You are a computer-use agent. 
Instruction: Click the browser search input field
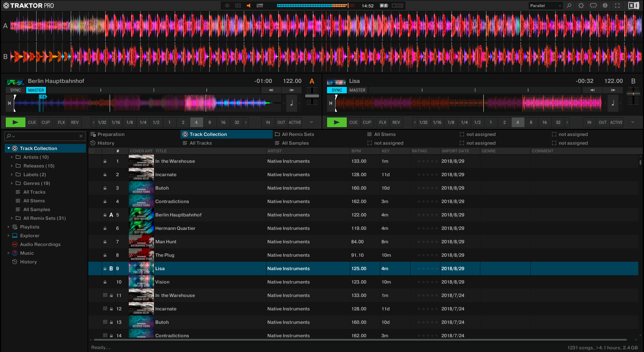coord(45,136)
